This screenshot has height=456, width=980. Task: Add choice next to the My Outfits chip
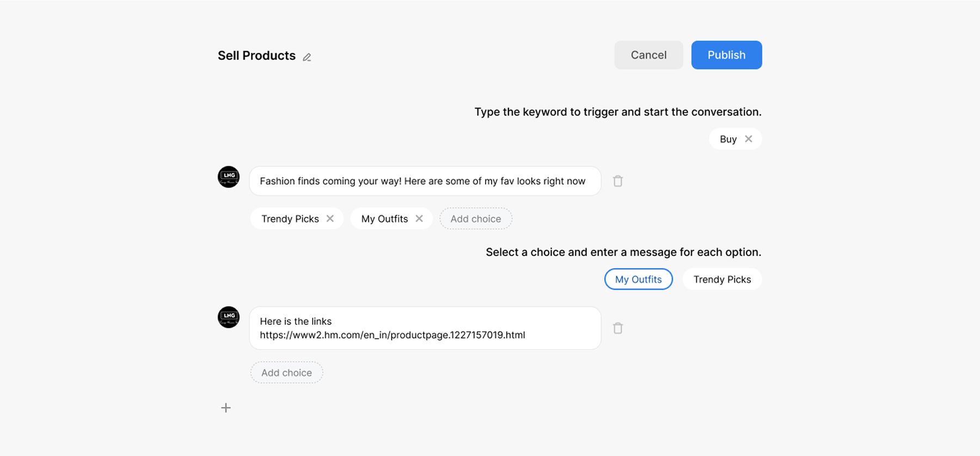tap(475, 218)
